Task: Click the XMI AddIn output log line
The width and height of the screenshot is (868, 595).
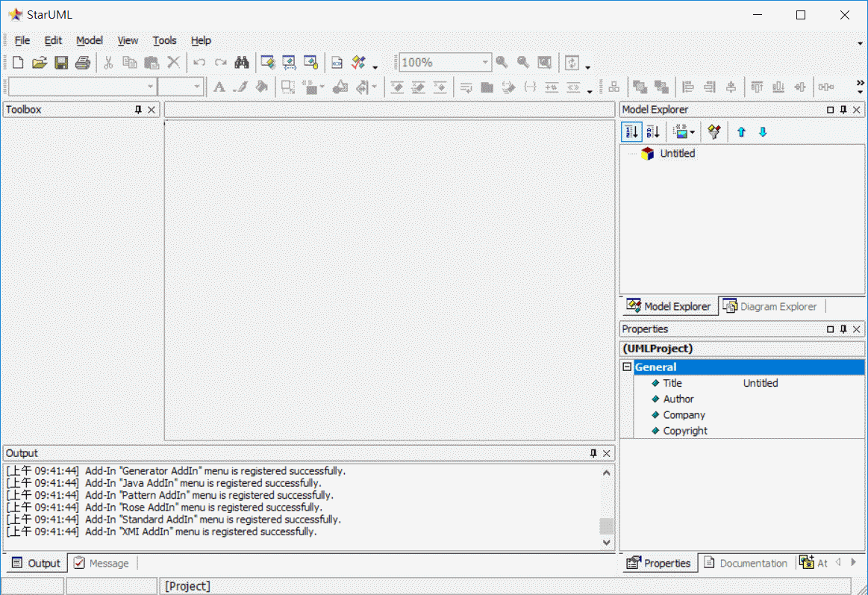Action: coord(161,532)
